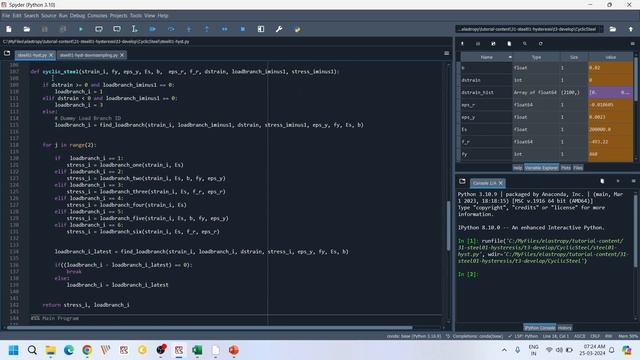Continue execution until the next breakpoint

click(224, 29)
